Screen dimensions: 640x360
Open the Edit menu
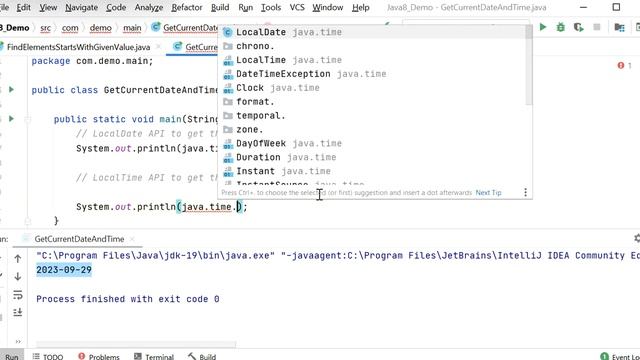pyautogui.click(x=23, y=7)
